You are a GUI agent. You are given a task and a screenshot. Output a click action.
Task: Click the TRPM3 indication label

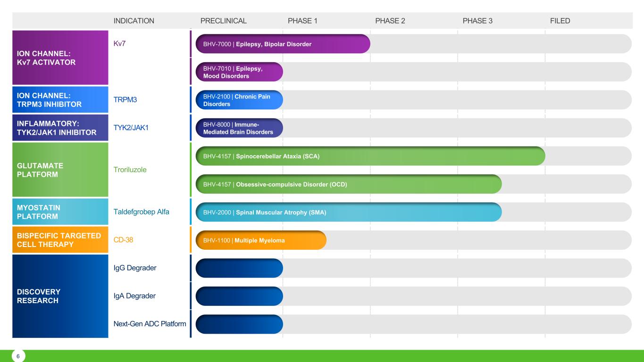click(x=126, y=100)
